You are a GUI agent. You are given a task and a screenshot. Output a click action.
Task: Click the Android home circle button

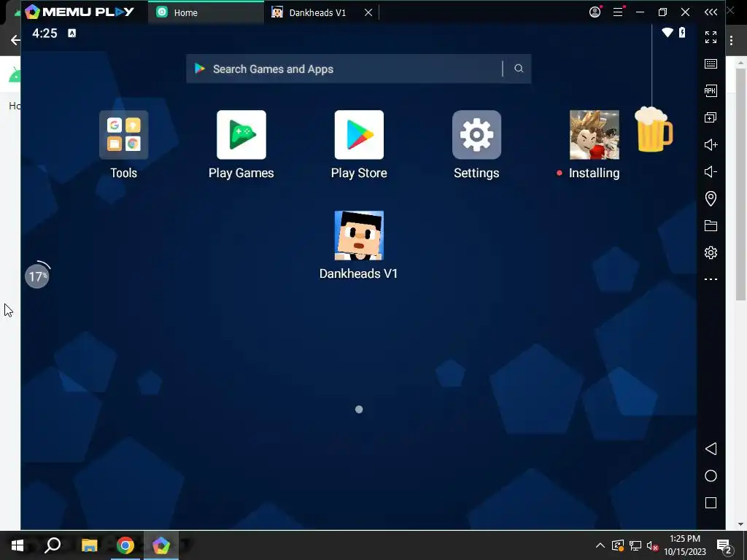click(x=711, y=475)
